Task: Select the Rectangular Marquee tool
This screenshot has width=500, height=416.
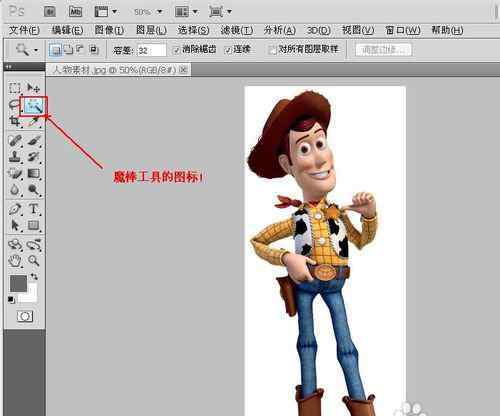Action: pyautogui.click(x=15, y=88)
